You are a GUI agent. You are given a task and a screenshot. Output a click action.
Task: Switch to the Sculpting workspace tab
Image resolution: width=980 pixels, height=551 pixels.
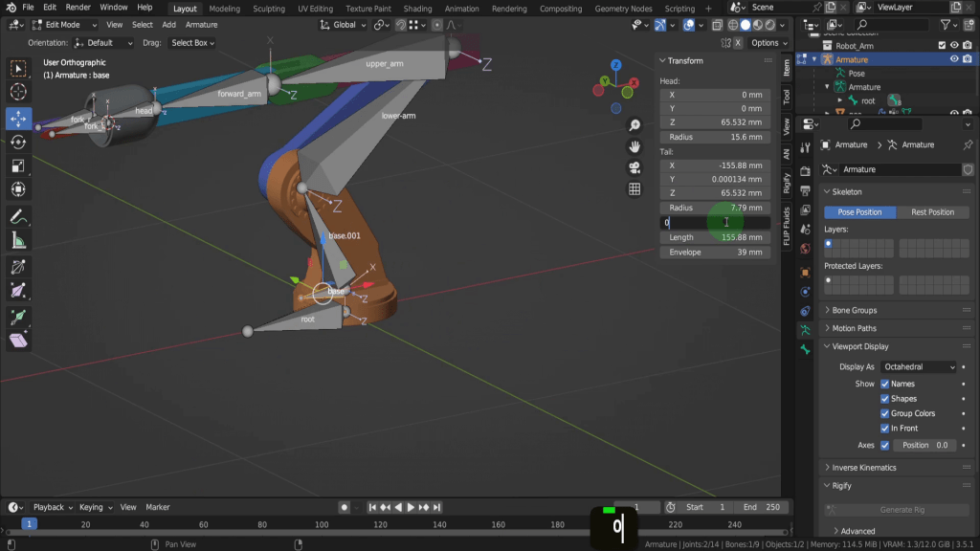[268, 9]
